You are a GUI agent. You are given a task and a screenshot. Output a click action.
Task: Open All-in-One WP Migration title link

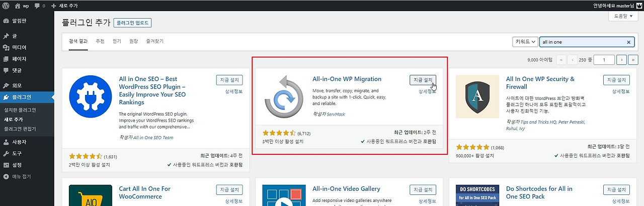[347, 79]
